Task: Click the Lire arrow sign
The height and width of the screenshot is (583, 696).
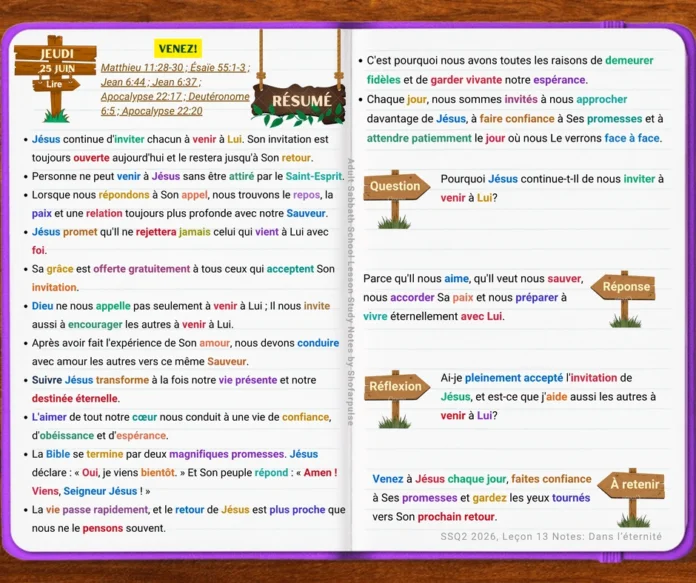Action: pos(56,84)
